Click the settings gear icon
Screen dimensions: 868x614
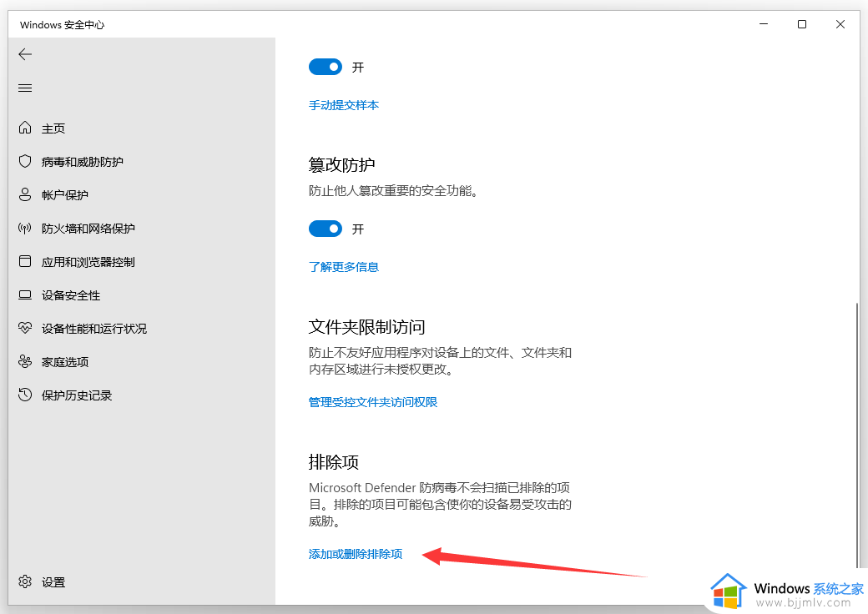(x=25, y=581)
